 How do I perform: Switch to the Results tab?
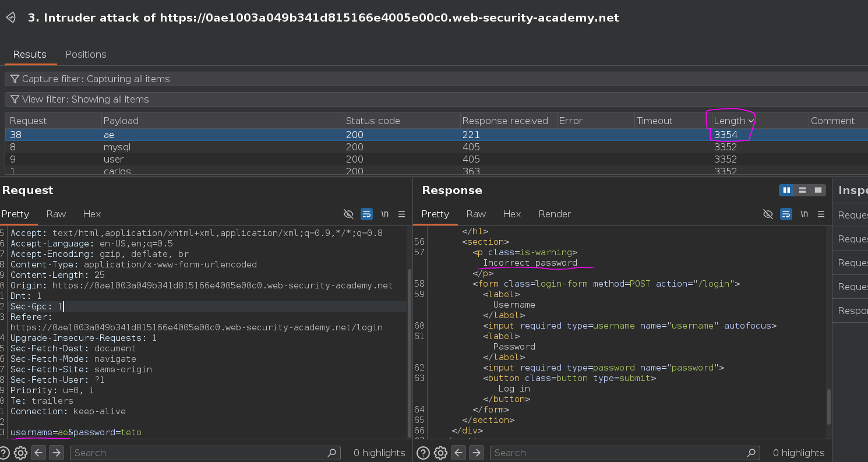30,54
